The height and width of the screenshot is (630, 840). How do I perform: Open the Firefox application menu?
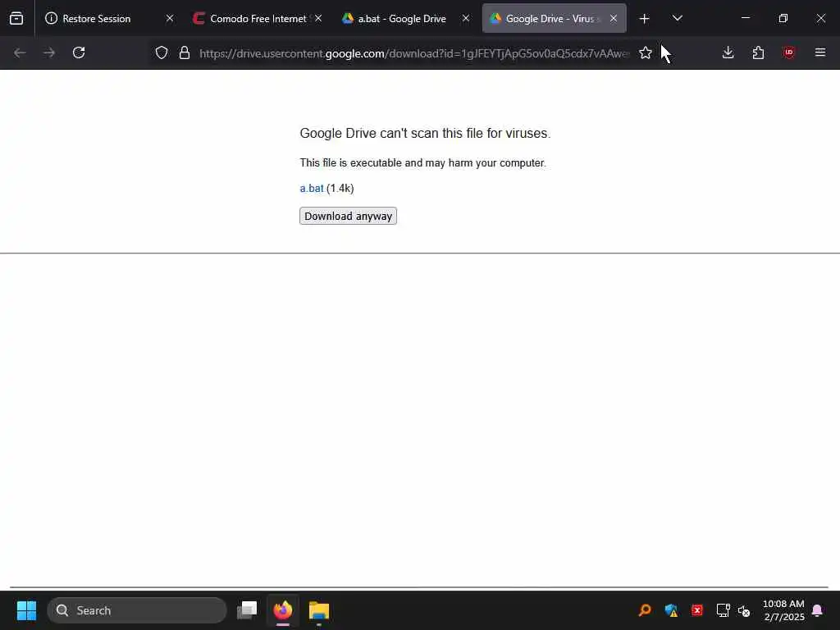[x=819, y=52]
